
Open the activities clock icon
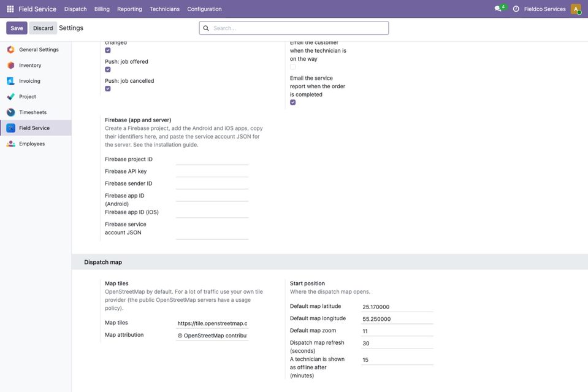(x=516, y=9)
